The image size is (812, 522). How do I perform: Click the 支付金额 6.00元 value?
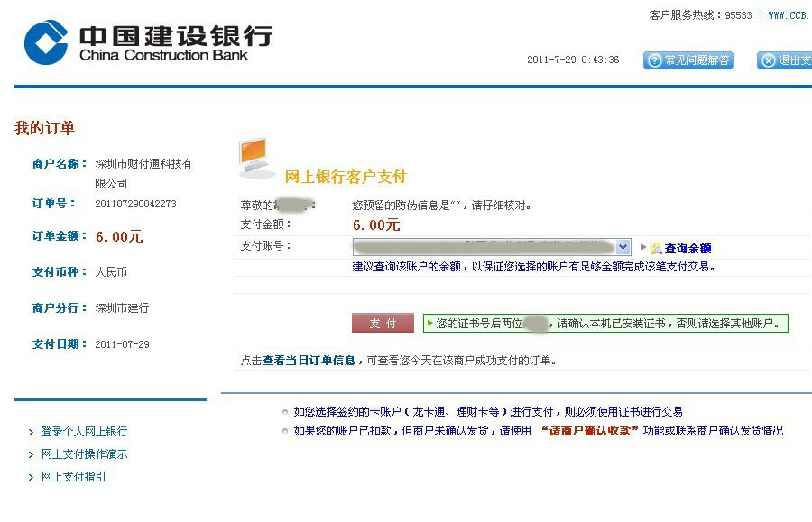[376, 225]
